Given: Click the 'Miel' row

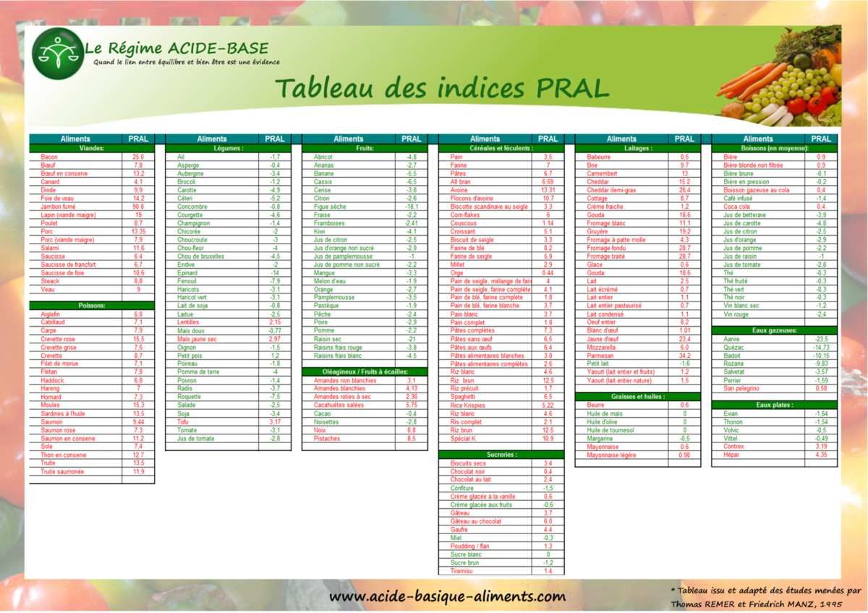Looking at the screenshot, I should 501,538.
